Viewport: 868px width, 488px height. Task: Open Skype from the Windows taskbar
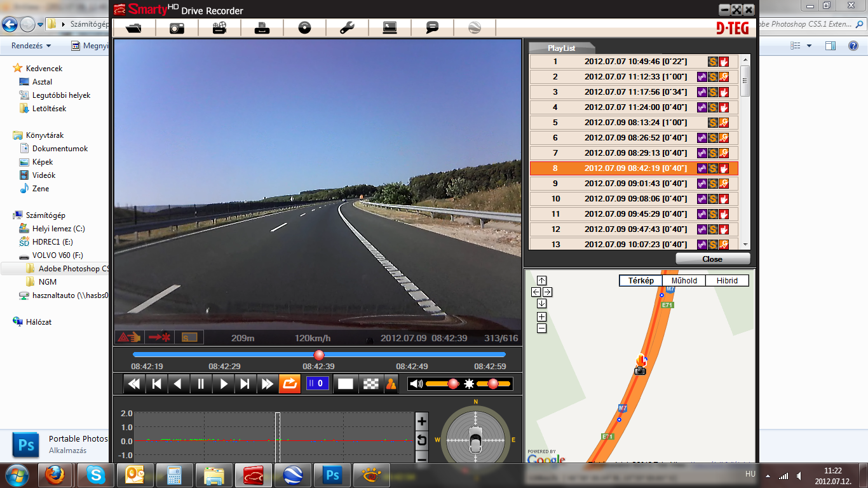pyautogui.click(x=96, y=475)
